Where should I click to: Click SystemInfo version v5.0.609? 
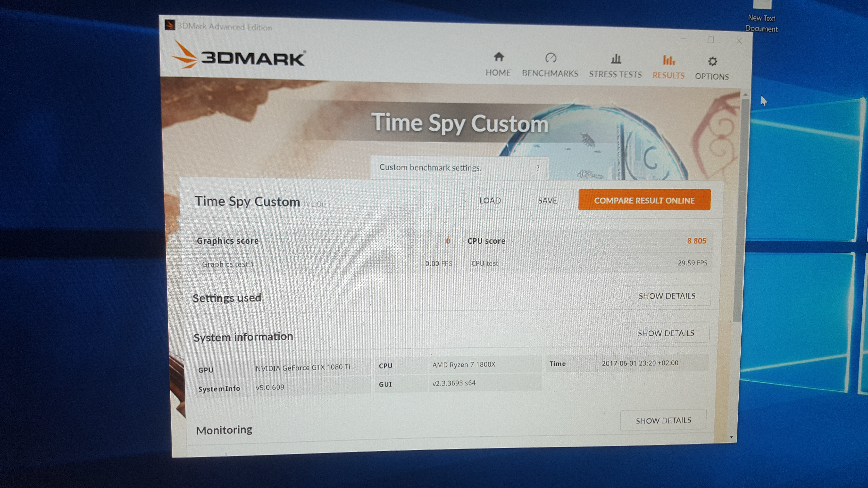pyautogui.click(x=270, y=387)
